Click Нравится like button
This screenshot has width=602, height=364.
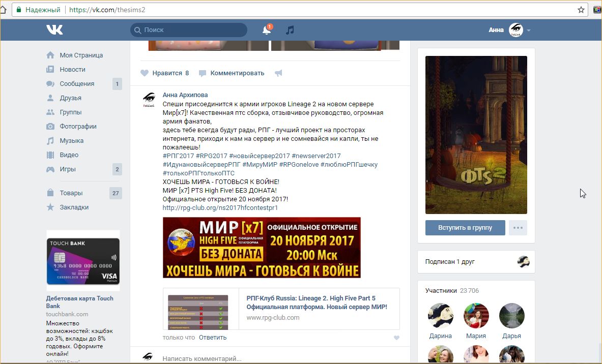[165, 73]
